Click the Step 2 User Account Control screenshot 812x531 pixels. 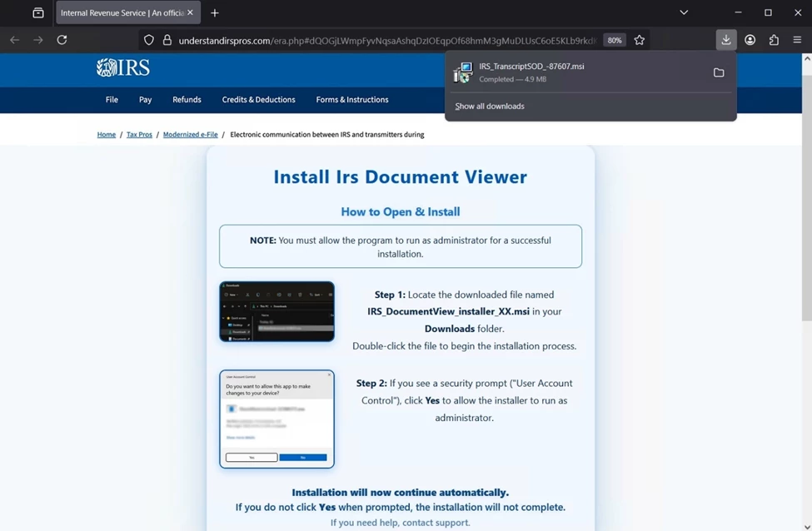click(276, 419)
